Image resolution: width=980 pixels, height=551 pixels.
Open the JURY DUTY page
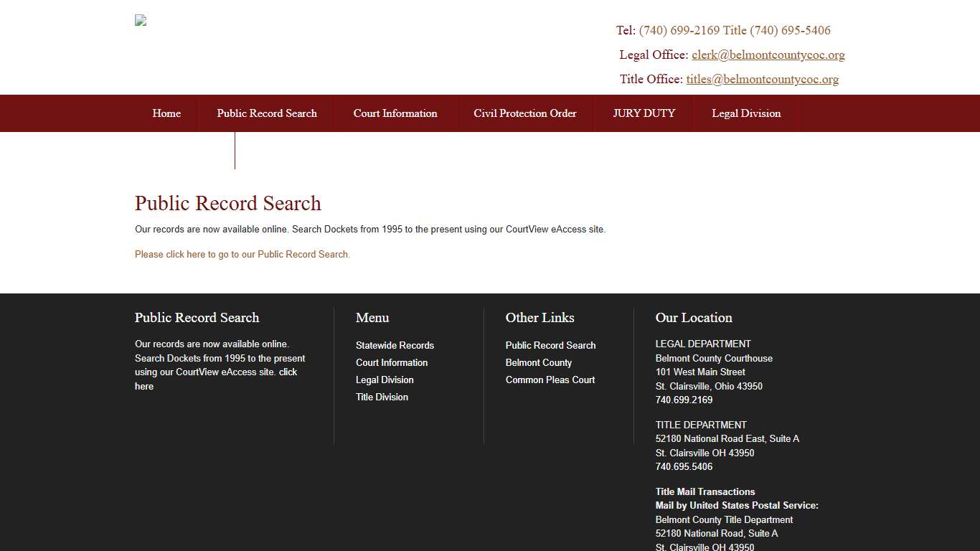click(x=644, y=113)
